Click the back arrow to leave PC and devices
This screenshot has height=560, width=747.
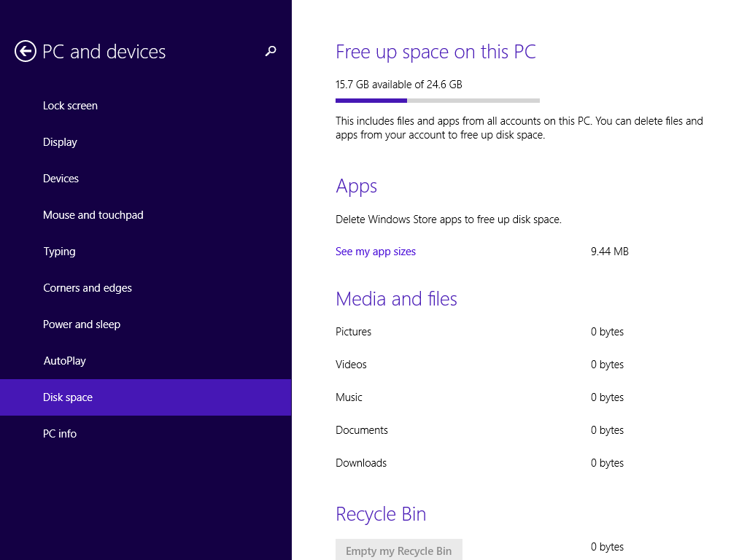click(x=23, y=51)
